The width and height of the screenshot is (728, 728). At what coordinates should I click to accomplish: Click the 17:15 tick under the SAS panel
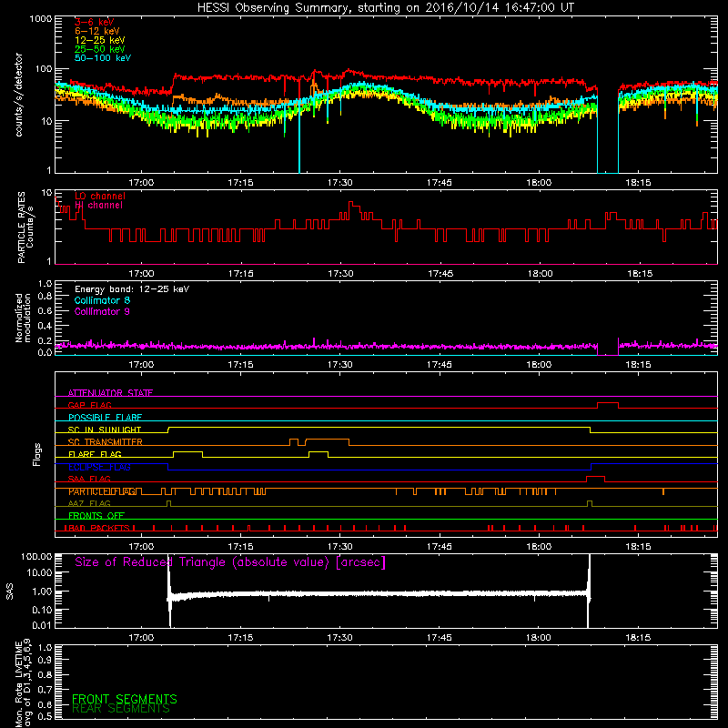pyautogui.click(x=240, y=638)
